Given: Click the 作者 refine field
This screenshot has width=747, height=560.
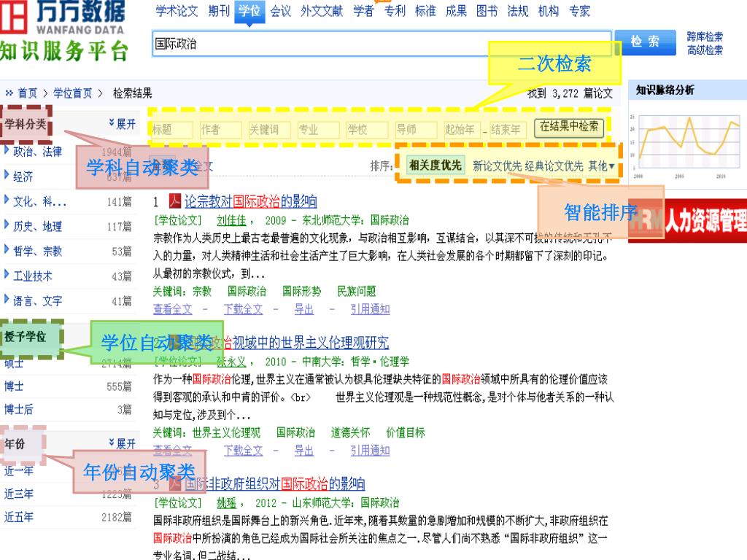Looking at the screenshot, I should 220,130.
